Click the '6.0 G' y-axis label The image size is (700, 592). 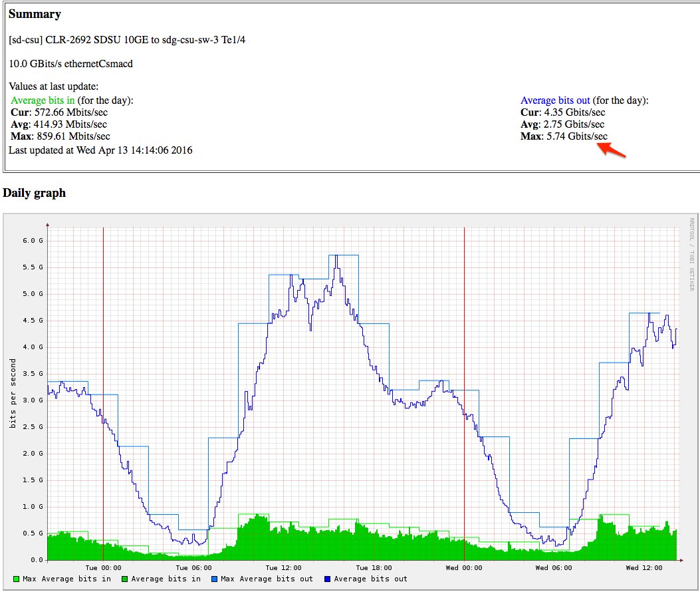(33, 241)
